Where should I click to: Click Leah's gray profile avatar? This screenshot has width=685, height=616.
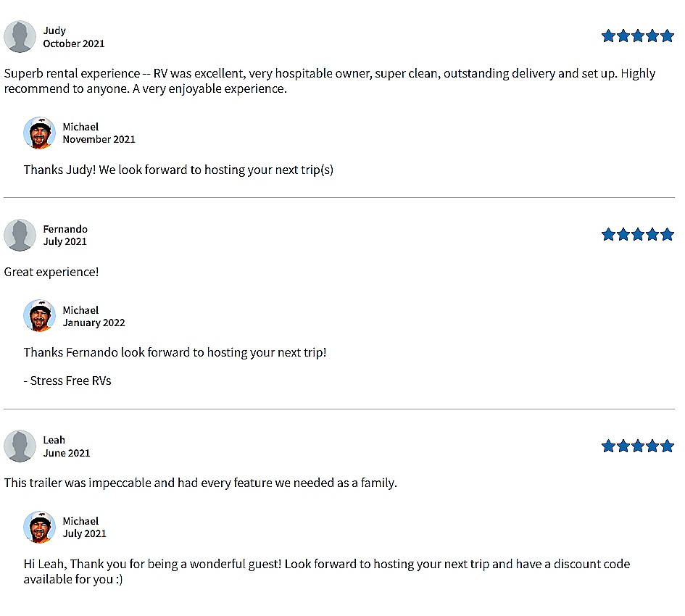(20, 446)
